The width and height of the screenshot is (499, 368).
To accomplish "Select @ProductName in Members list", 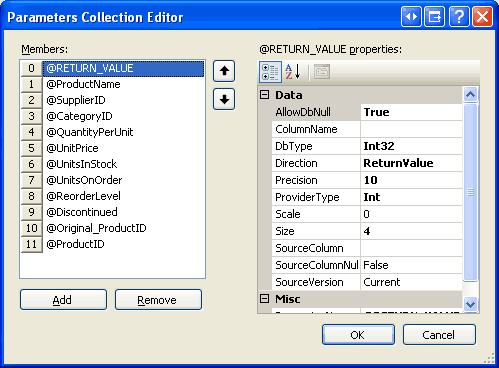I will pos(83,84).
